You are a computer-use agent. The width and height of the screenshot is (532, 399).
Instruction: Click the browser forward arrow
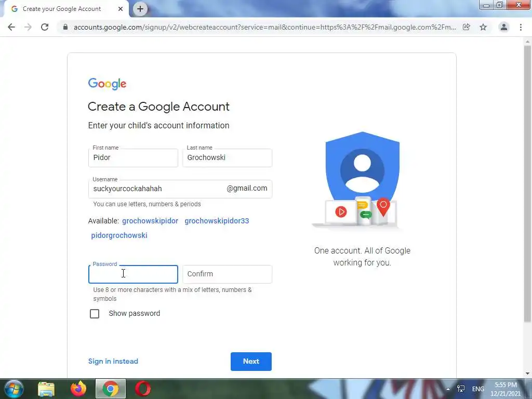28,27
